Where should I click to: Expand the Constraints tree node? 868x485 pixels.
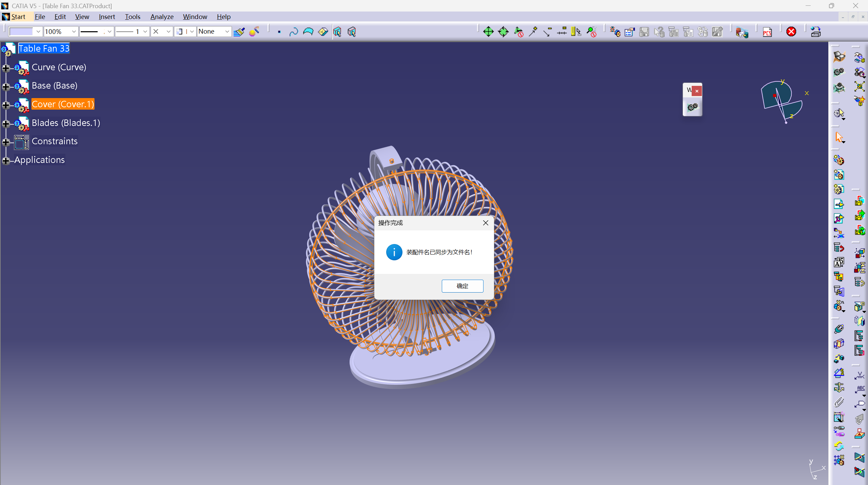tap(5, 142)
